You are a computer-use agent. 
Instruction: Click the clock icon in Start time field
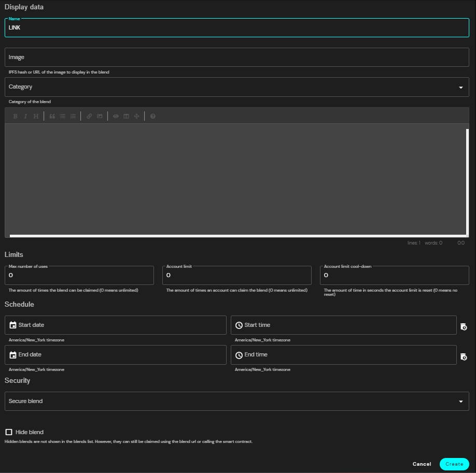click(x=239, y=325)
